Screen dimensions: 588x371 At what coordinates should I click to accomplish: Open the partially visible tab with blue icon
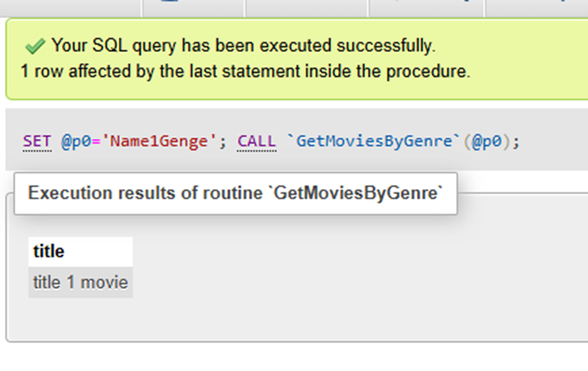(x=193, y=9)
